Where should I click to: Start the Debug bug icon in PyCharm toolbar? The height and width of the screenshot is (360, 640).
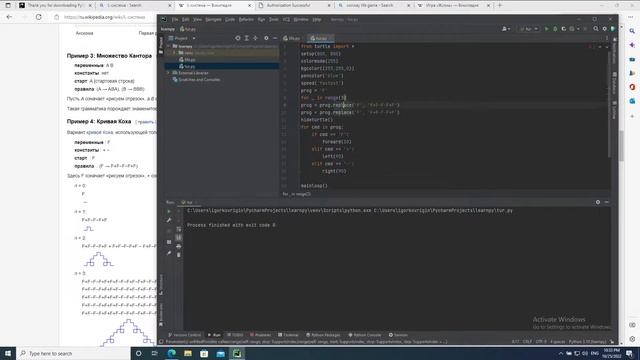point(555,29)
